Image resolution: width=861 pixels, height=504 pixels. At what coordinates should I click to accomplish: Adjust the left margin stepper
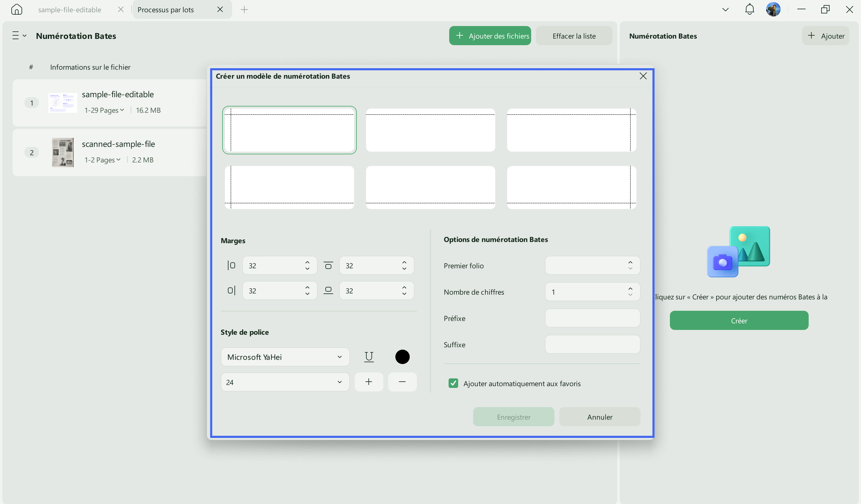coord(307,265)
